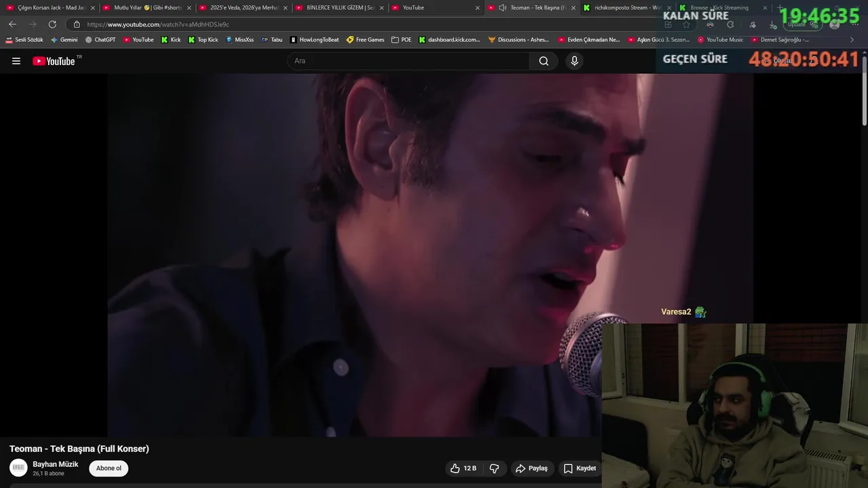Screen dimensions: 868x488
Task: Open Gemini bookmark
Action: (x=64, y=40)
